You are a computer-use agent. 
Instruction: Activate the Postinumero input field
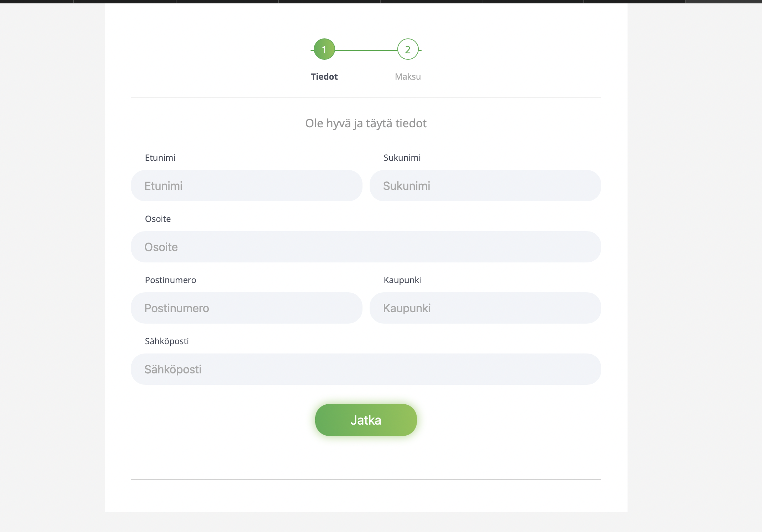coord(247,308)
